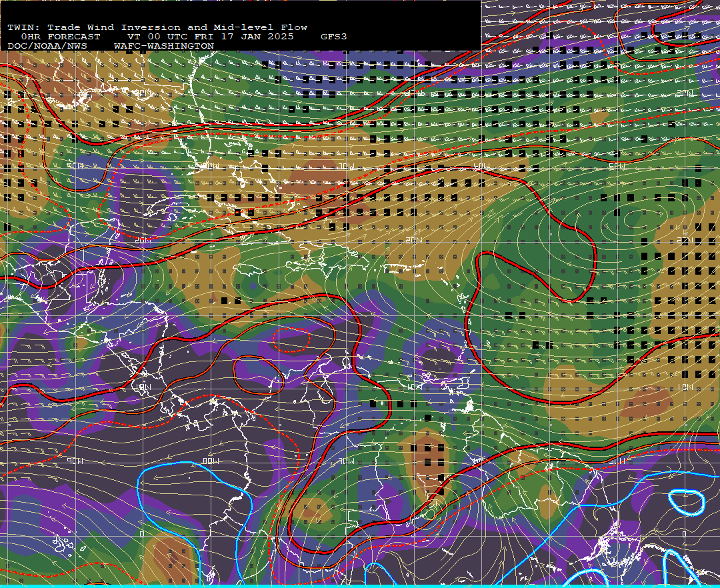Viewport: 720px width, 588px height.
Task: Click the title "TWIN: Trade Wind Inversion and Mid-level Flow"
Action: [157, 27]
